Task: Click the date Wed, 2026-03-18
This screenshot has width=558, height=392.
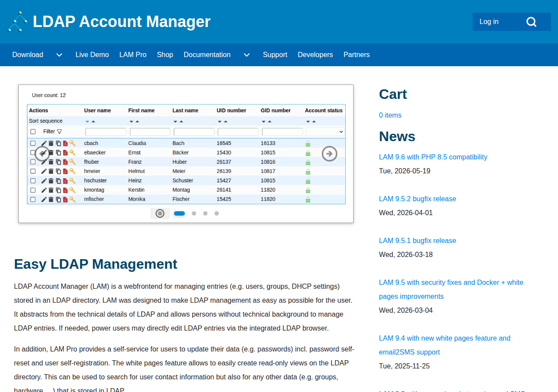Action: (x=406, y=255)
